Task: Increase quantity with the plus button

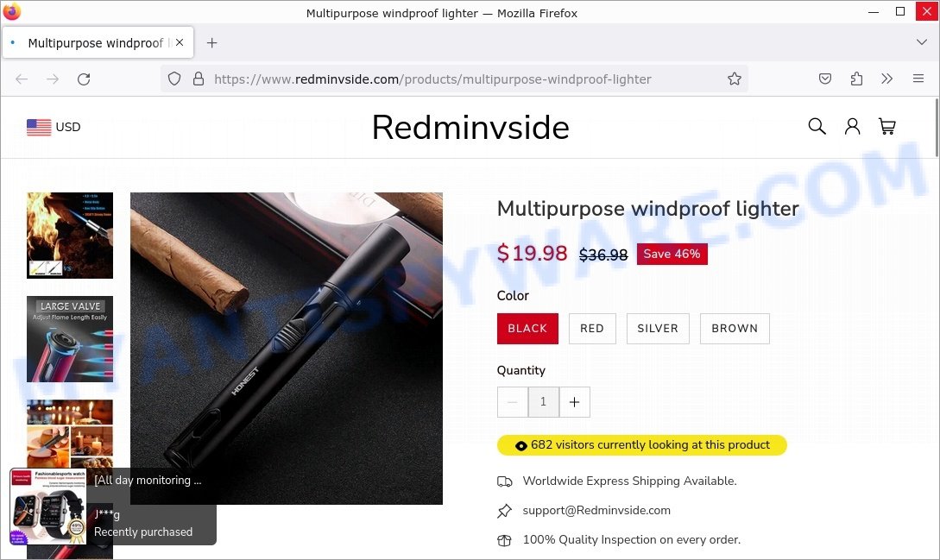Action: [574, 402]
